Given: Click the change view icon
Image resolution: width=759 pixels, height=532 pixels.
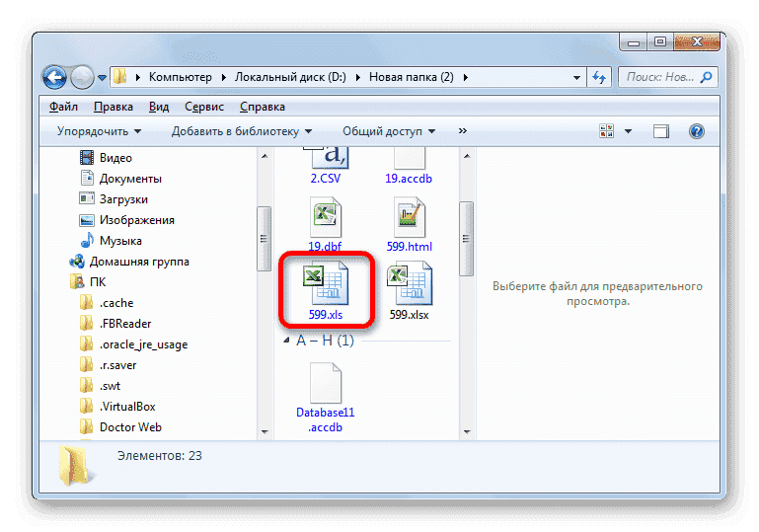Looking at the screenshot, I should pos(607,130).
